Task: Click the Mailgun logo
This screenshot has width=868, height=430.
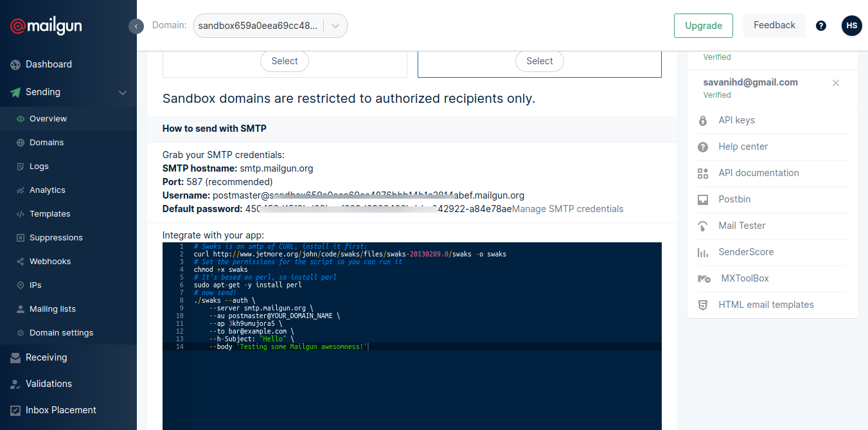Action: [46, 26]
